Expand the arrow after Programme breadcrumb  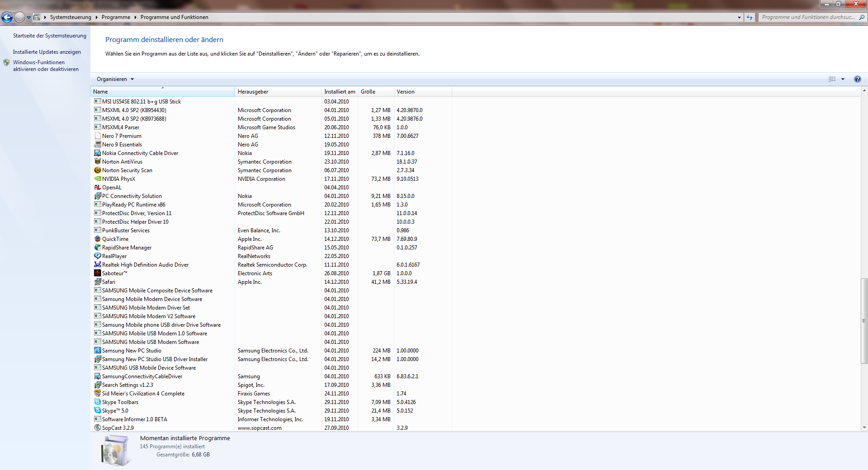(x=135, y=17)
